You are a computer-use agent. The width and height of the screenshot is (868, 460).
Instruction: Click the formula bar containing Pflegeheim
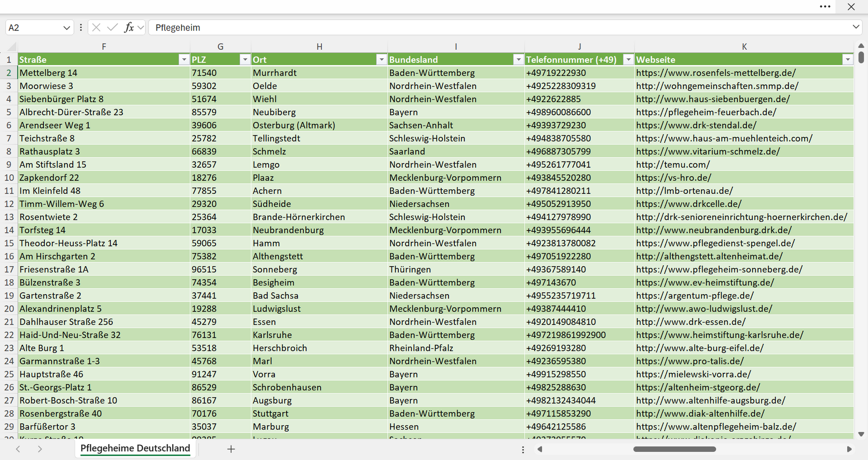point(499,27)
